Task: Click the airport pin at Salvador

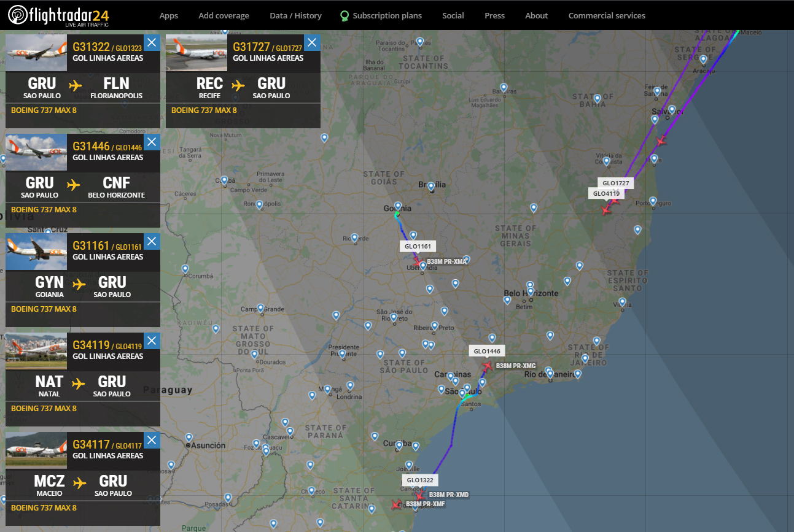Action: click(x=672, y=110)
